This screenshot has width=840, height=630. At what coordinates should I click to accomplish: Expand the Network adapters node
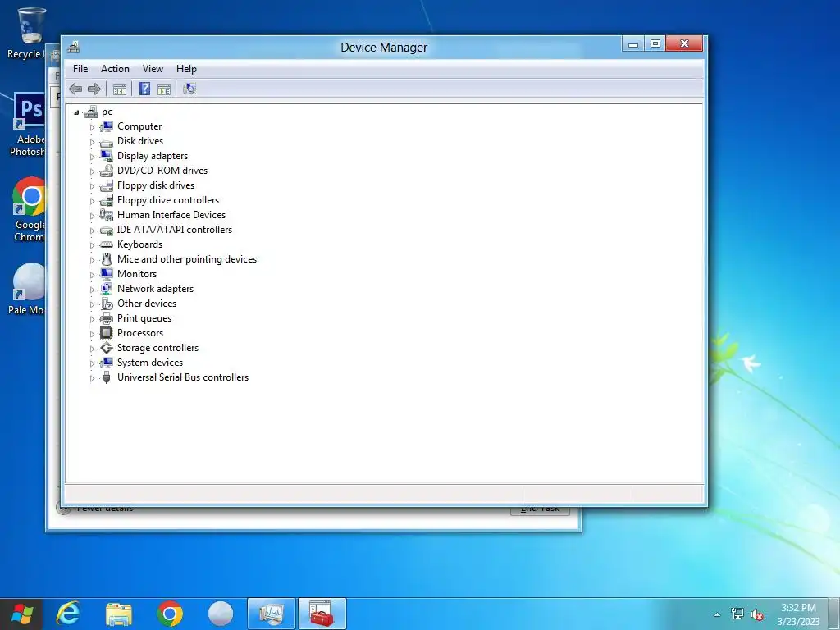[x=92, y=290]
